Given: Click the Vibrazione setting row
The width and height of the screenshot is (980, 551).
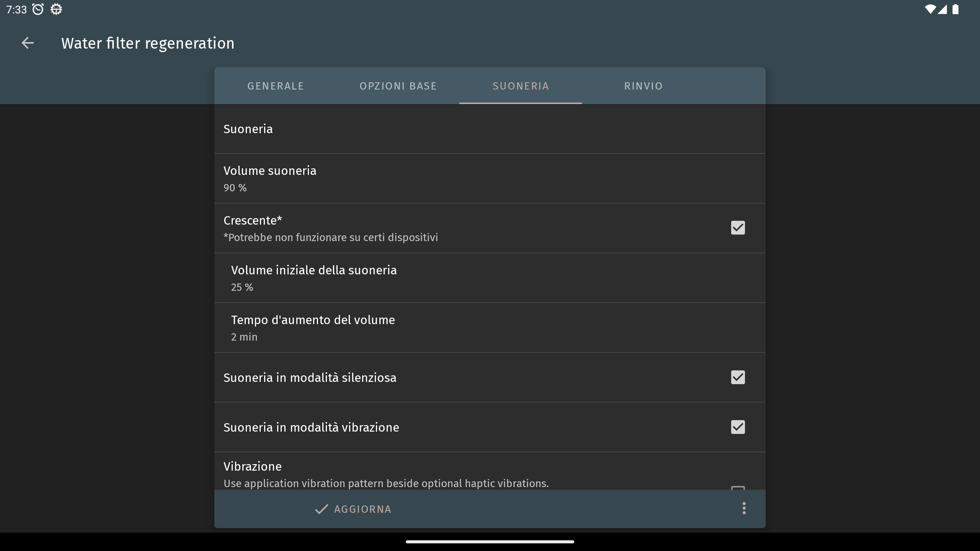Looking at the screenshot, I should tap(490, 471).
